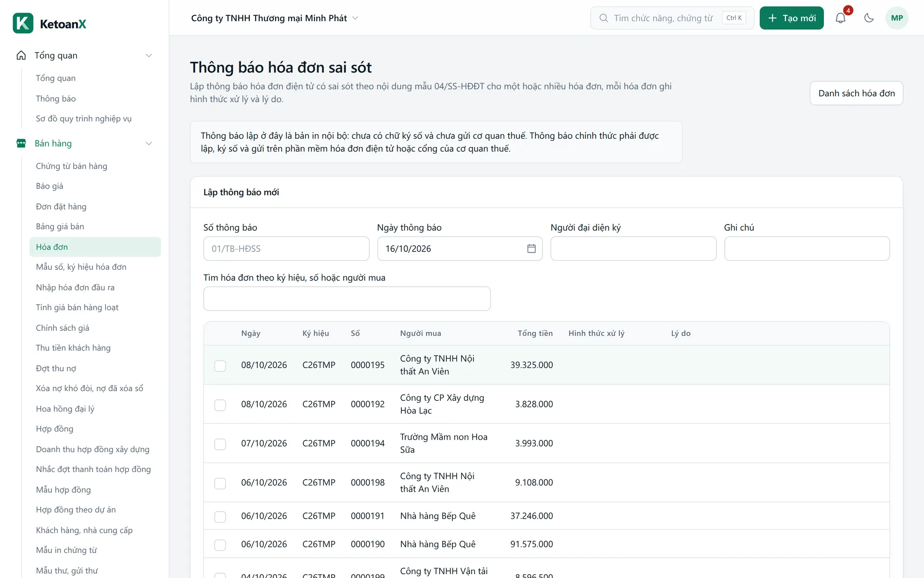Viewport: 924px width, 578px height.
Task: Open the calendar picker in Ngày thông báo
Action: tap(531, 249)
